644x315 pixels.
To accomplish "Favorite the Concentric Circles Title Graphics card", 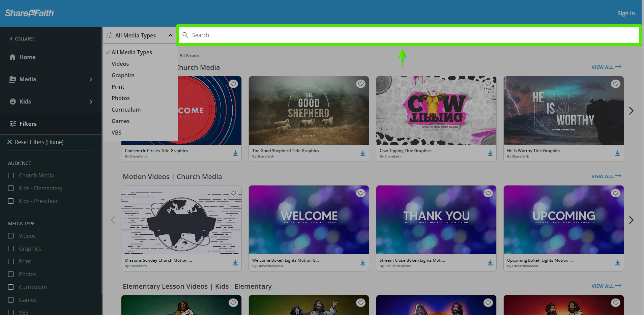I will (x=233, y=84).
